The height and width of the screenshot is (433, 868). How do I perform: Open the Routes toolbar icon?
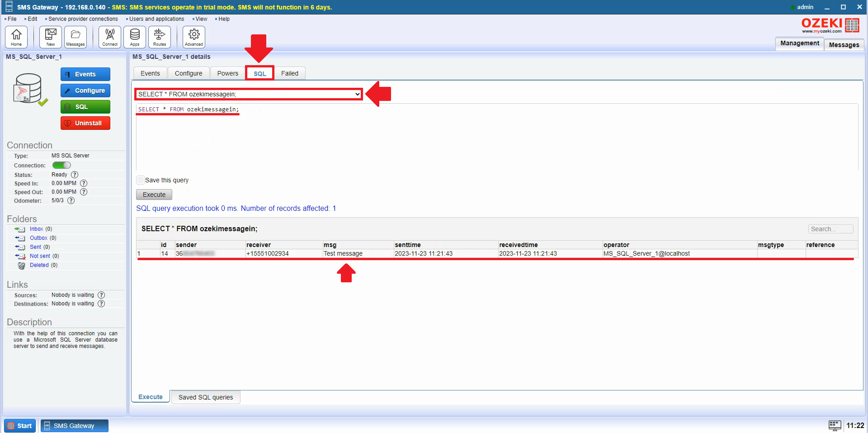pyautogui.click(x=160, y=37)
